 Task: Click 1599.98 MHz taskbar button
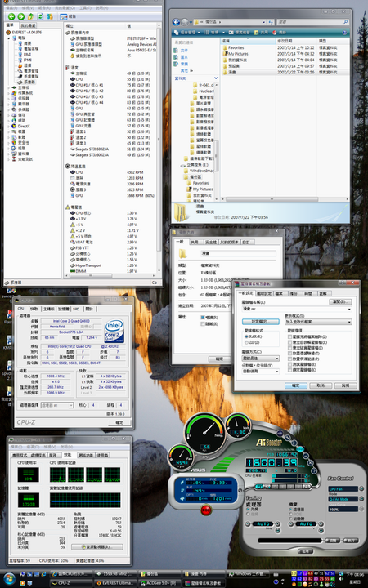click(114, 574)
